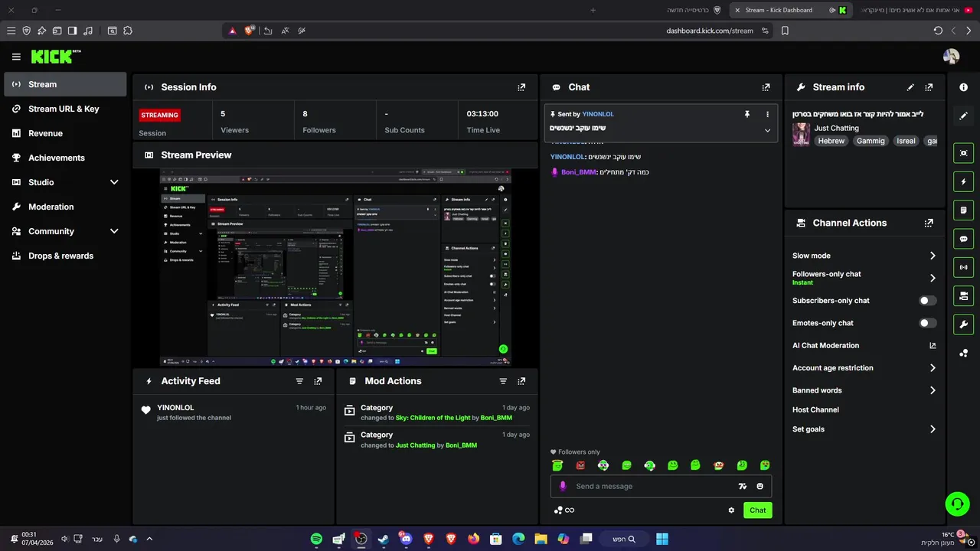Image resolution: width=980 pixels, height=551 pixels.
Task: Bookmark this page in browser
Action: (x=785, y=31)
